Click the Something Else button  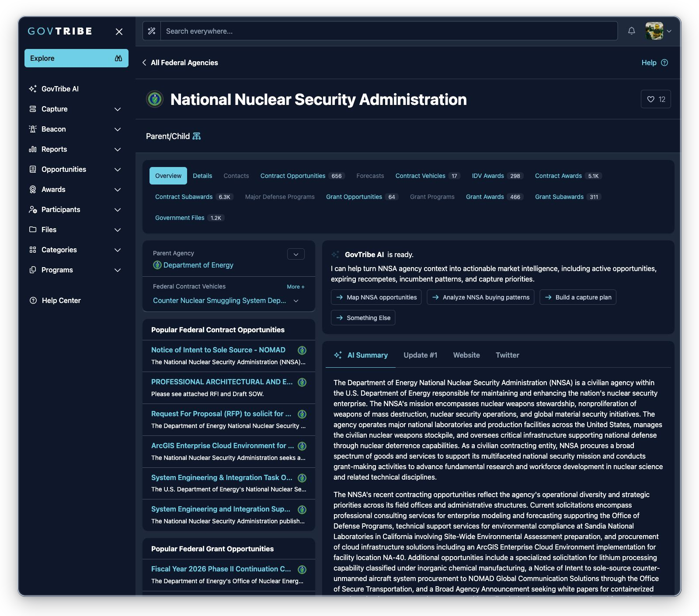363,318
